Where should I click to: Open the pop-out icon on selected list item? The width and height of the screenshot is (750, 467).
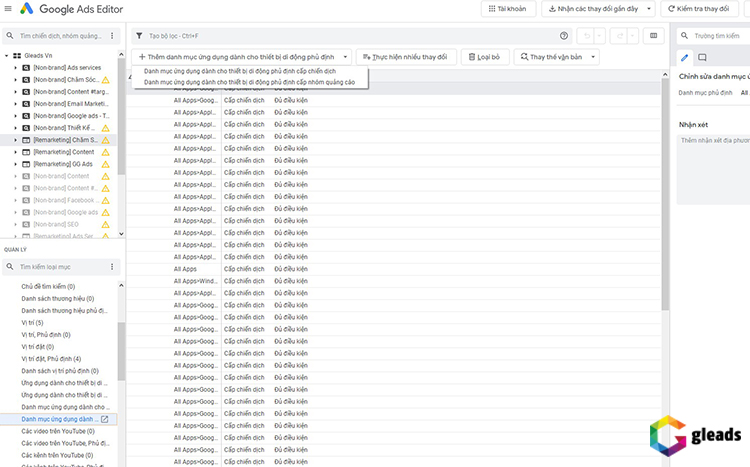tap(105, 419)
